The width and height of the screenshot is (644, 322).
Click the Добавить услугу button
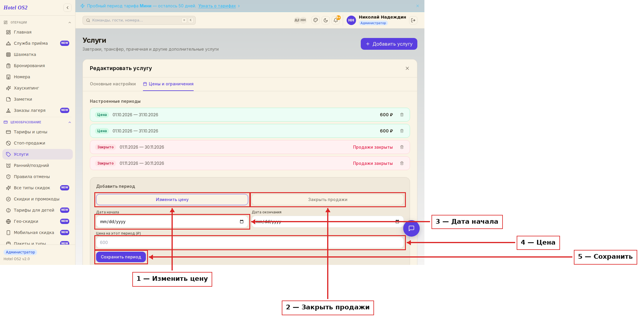389,44
